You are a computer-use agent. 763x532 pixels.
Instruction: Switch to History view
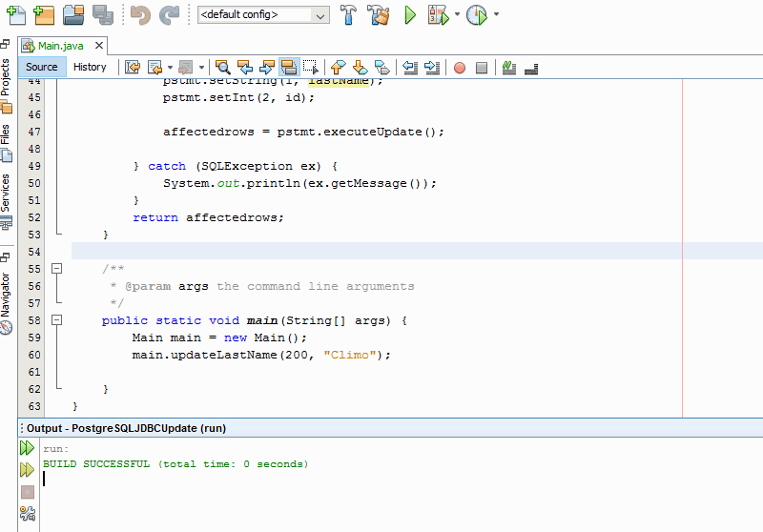point(90,67)
